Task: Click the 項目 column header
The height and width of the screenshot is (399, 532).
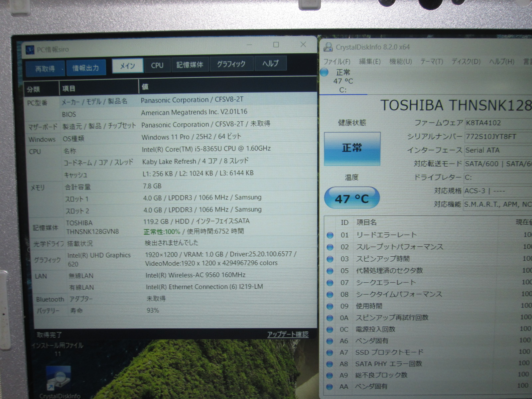Action: point(99,88)
